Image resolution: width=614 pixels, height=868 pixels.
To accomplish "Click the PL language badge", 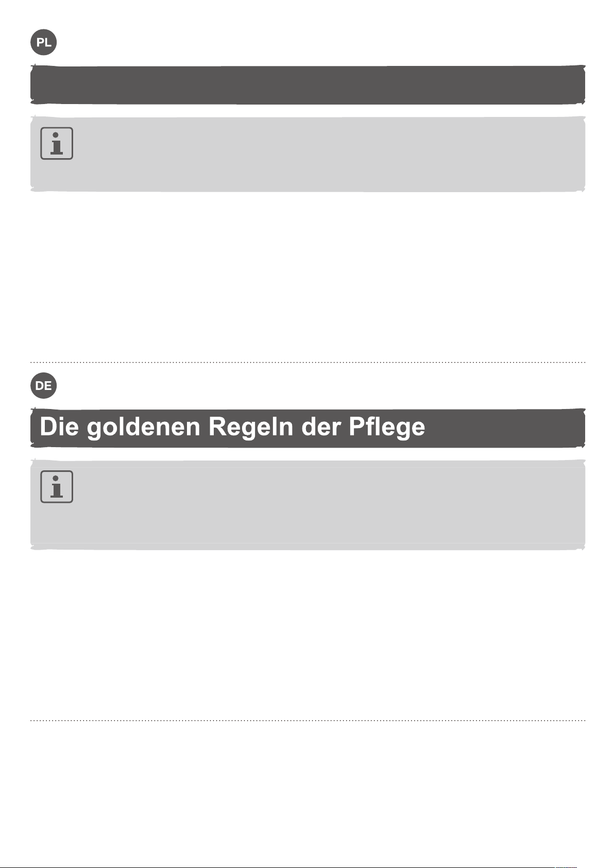I will coord(44,43).
